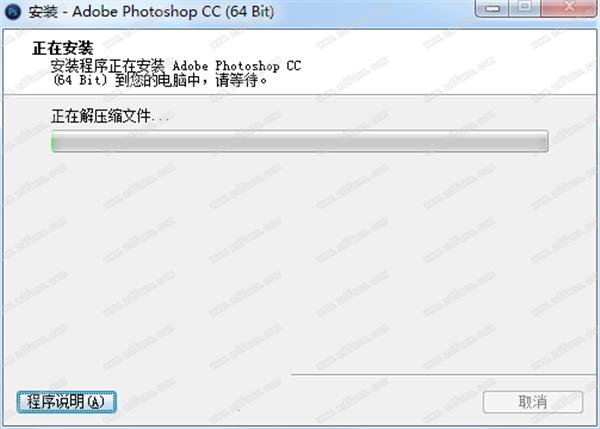Minimize the installer window
The height and width of the screenshot is (429, 600).
click(492, 8)
